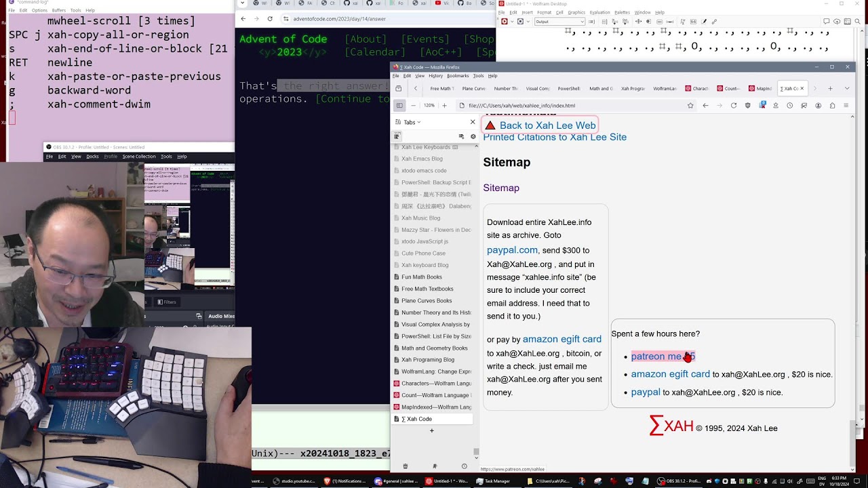Open Tabs sidebar settings gear

pos(473,136)
